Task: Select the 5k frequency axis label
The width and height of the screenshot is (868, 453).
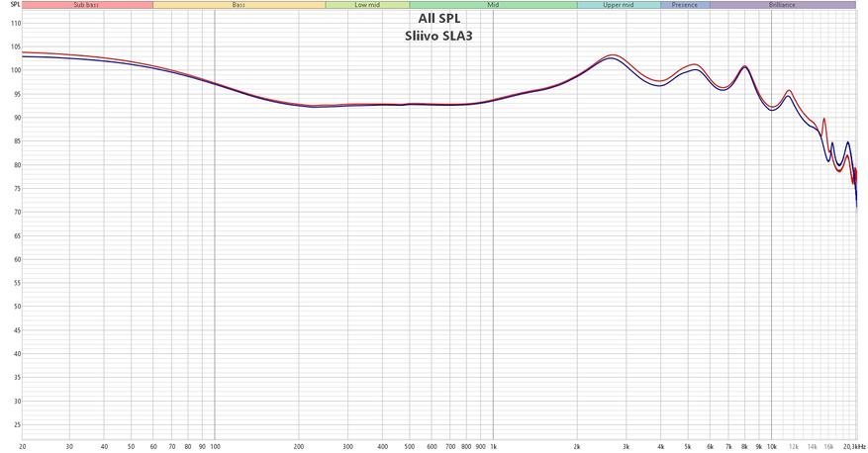Action: 688,446
